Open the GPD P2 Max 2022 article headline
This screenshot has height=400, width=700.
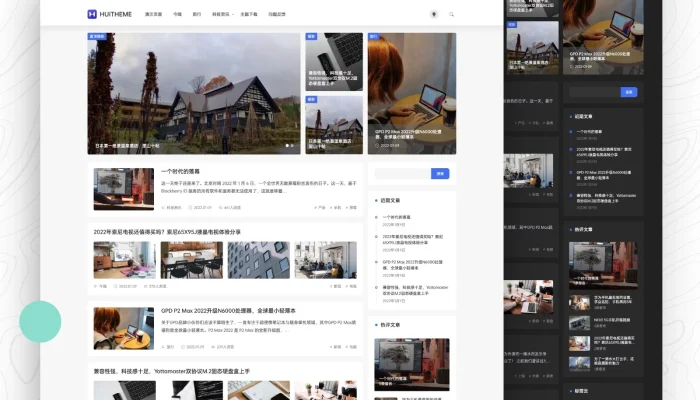[x=224, y=310]
